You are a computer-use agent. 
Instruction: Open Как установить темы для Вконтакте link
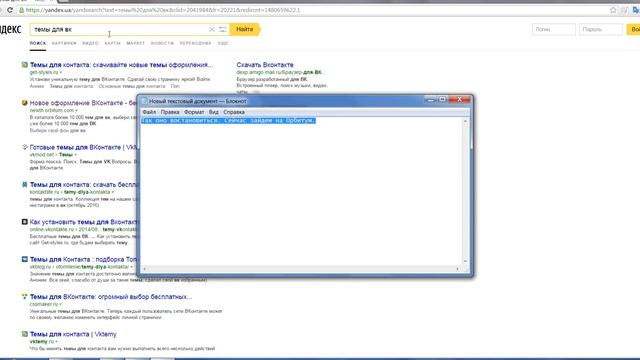[x=84, y=222]
